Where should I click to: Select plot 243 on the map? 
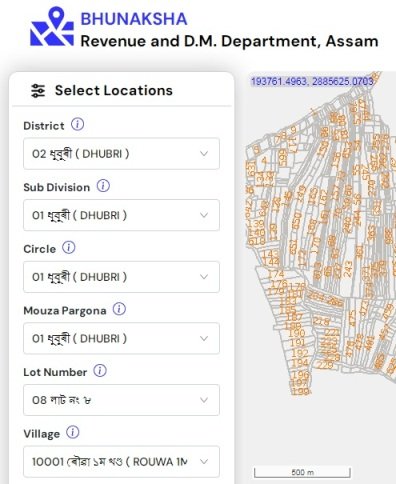click(347, 269)
